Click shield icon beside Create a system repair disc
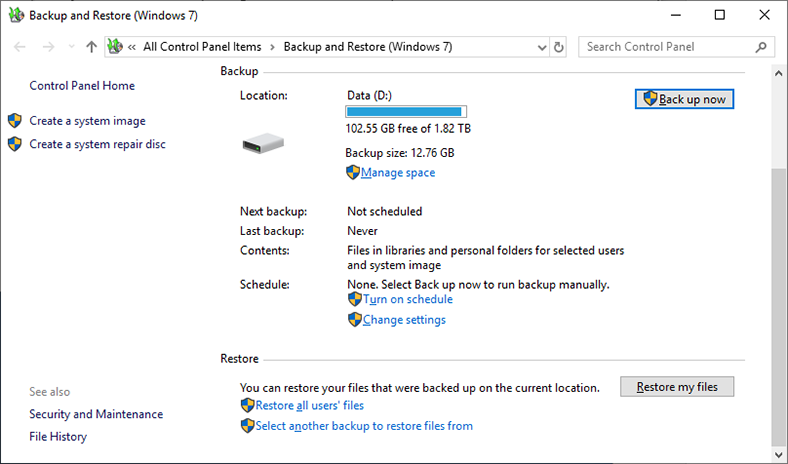 tap(15, 144)
